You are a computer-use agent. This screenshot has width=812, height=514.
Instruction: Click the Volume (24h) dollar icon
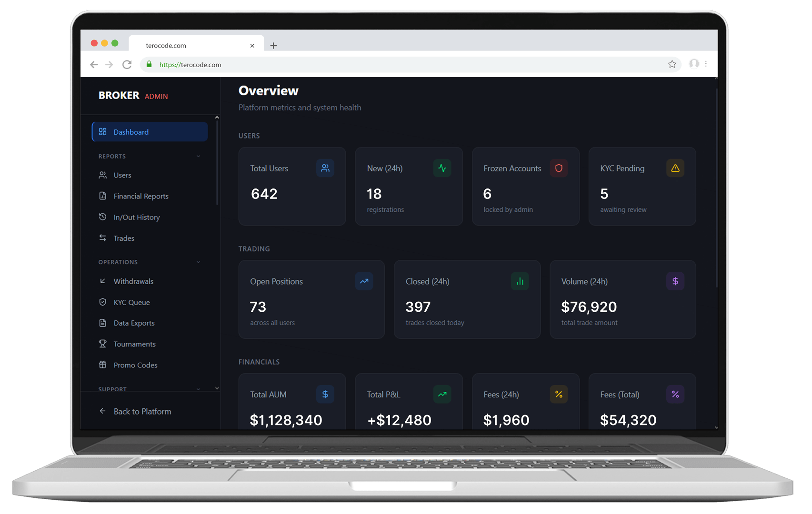click(675, 281)
